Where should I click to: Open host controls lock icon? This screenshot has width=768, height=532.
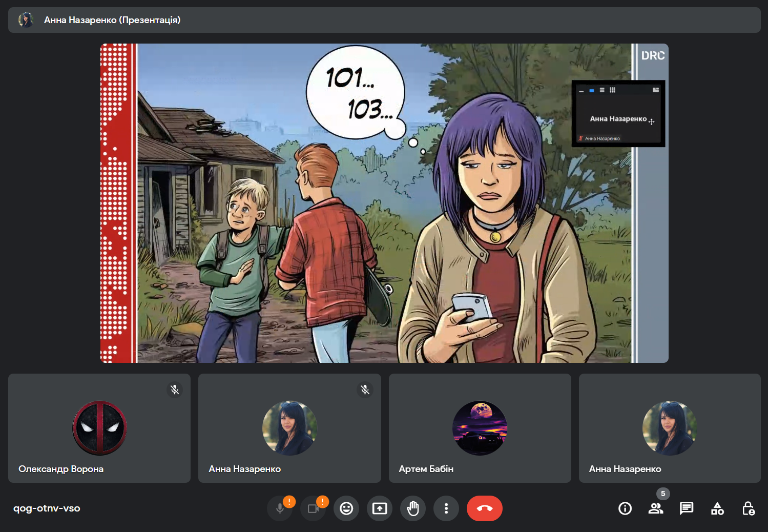click(x=748, y=508)
